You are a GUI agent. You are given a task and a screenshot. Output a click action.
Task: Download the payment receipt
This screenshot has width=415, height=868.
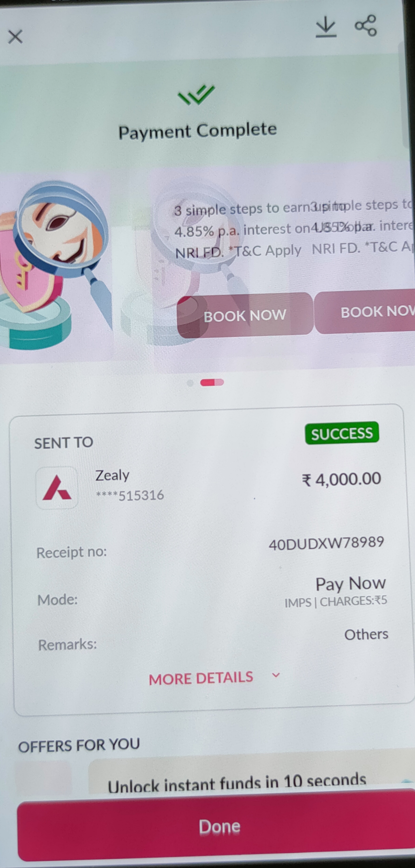[x=326, y=27]
